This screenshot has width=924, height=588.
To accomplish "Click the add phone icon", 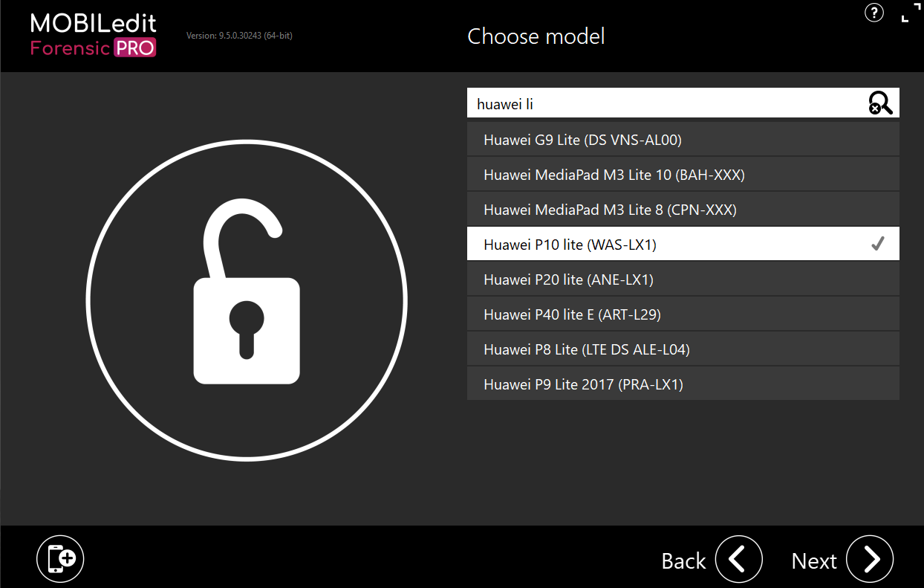I will point(60,558).
